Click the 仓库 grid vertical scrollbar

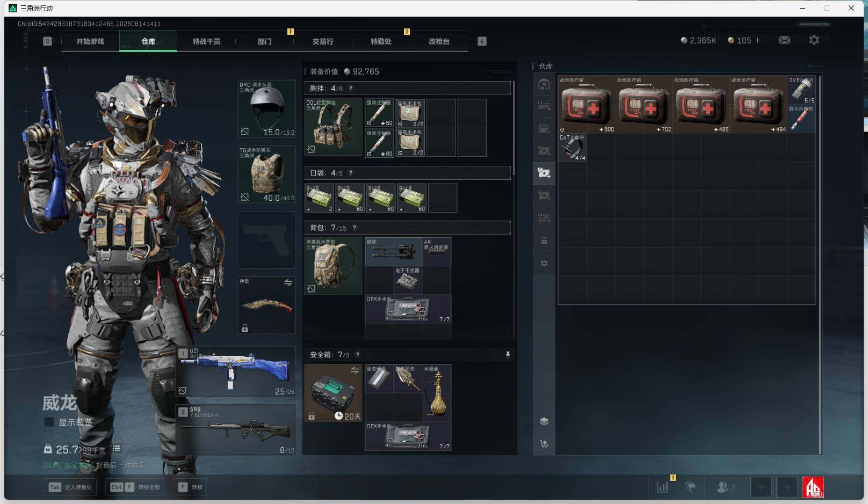tap(820, 265)
